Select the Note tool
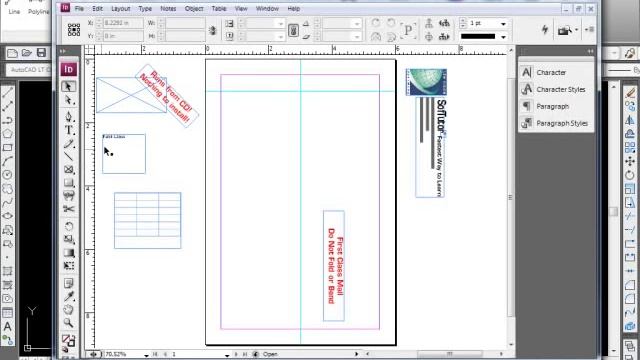 coord(69,283)
